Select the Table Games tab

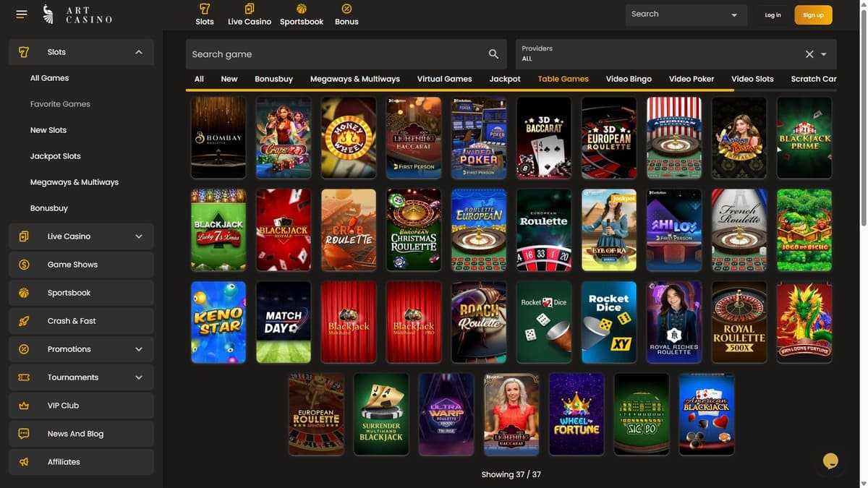tap(563, 79)
